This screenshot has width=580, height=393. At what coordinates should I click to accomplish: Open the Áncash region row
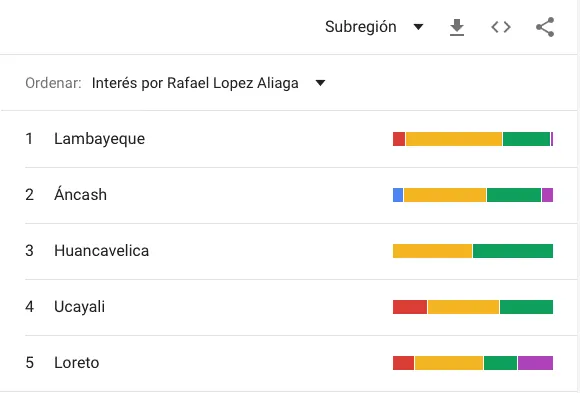(x=289, y=195)
